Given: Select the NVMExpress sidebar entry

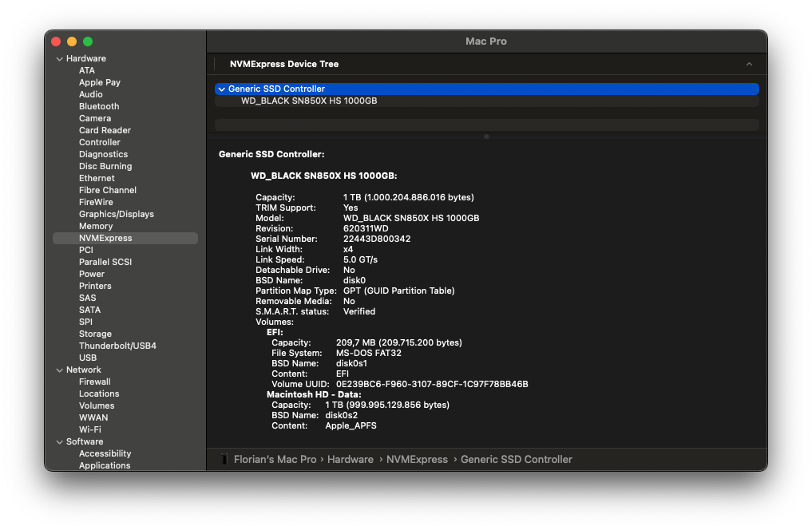Looking at the screenshot, I should (x=125, y=238).
